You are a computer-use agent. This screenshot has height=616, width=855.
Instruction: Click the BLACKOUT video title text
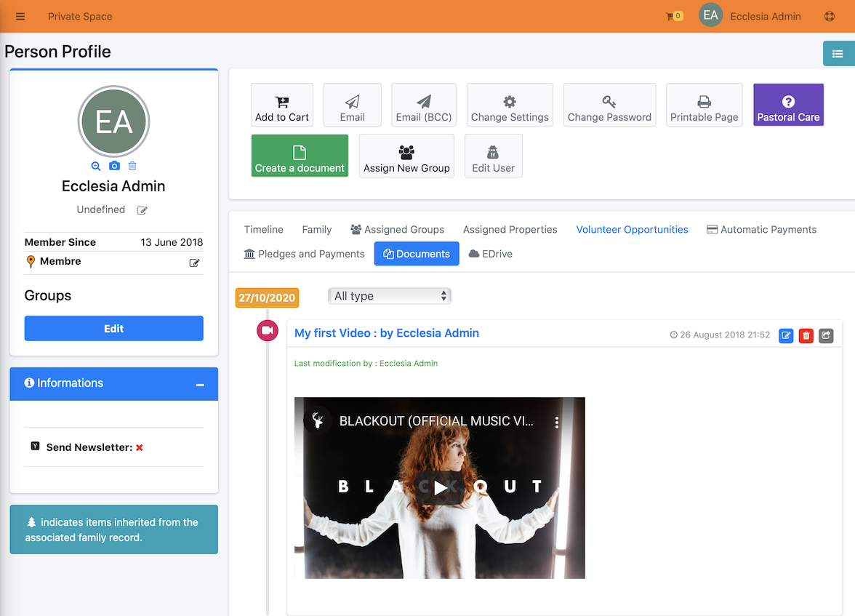point(436,421)
